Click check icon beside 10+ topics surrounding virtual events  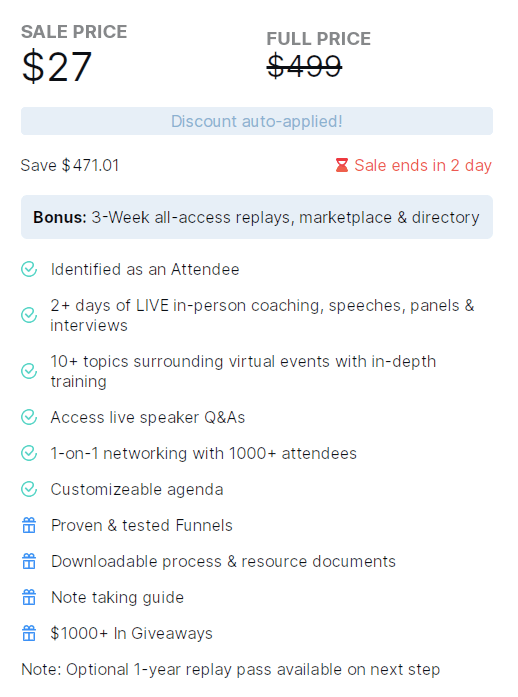[29, 371]
